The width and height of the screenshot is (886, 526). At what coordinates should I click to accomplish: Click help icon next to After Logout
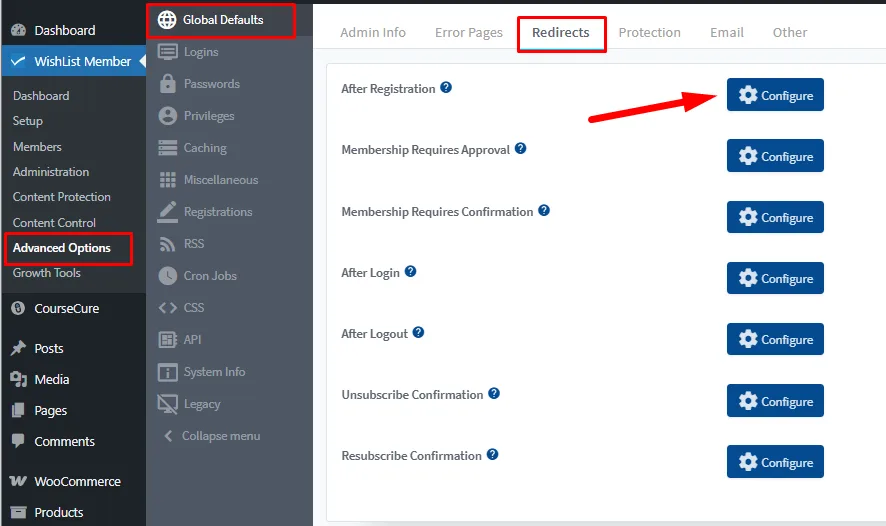pyautogui.click(x=418, y=332)
